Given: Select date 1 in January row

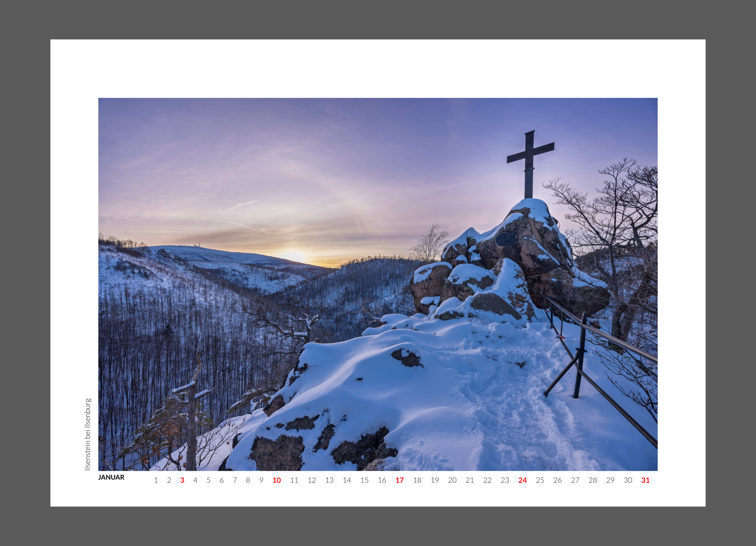Looking at the screenshot, I should point(156,480).
